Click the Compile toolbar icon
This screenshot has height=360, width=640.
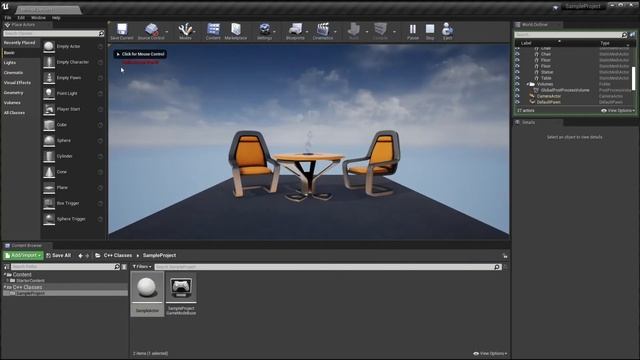[x=380, y=29]
